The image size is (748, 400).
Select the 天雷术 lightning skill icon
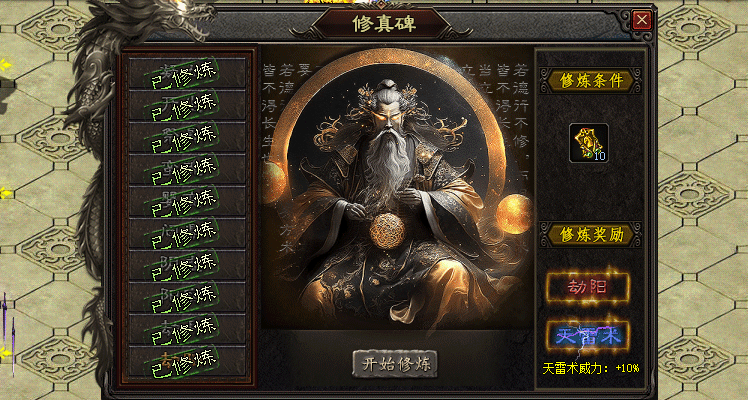(588, 336)
